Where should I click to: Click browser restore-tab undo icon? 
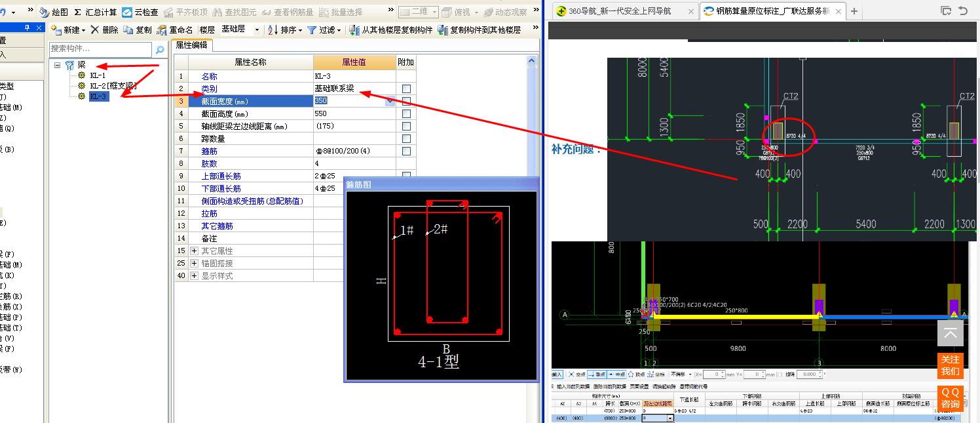[962, 10]
